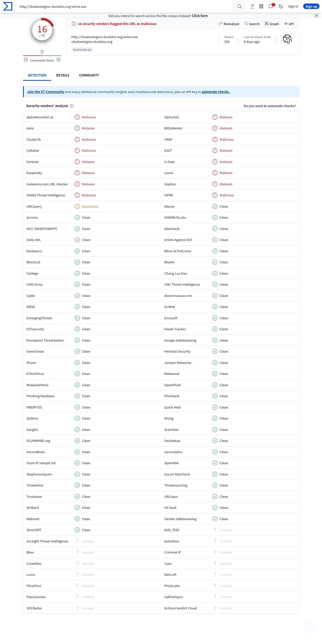Click the downloads-pe tag

82,50
